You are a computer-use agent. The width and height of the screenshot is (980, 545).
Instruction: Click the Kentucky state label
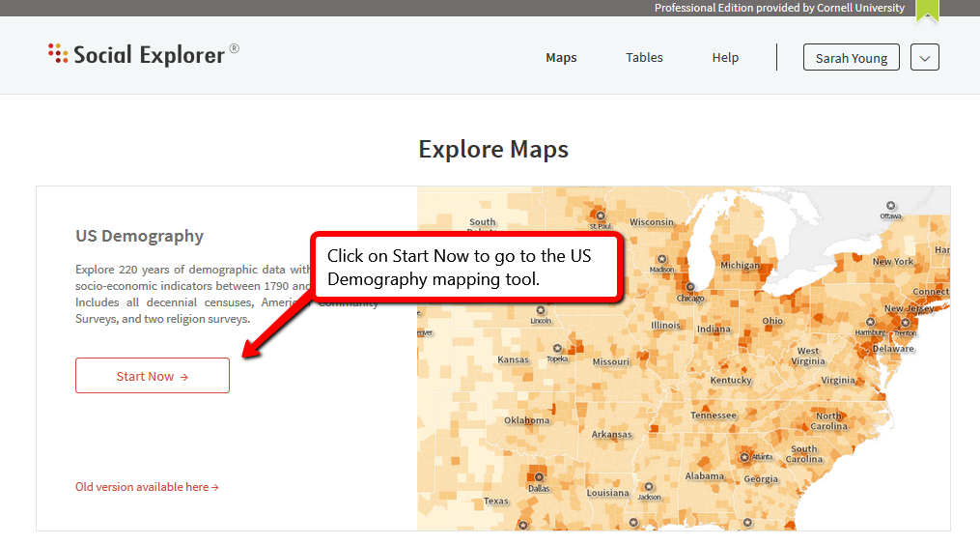(x=731, y=380)
